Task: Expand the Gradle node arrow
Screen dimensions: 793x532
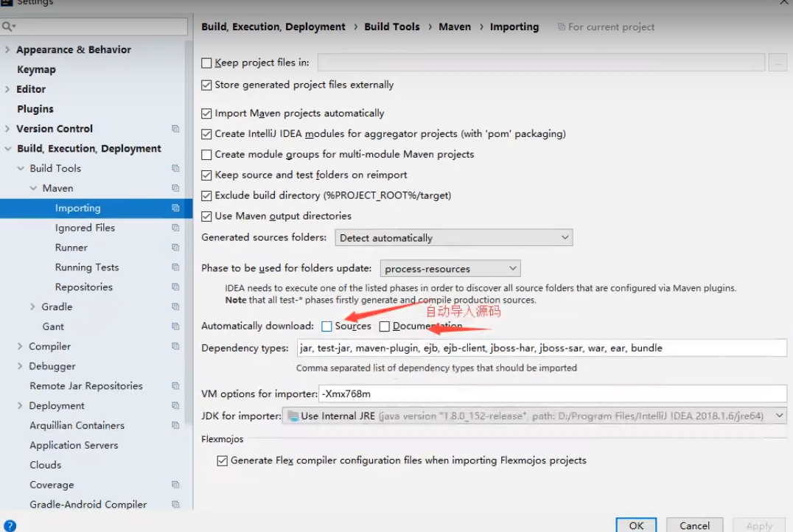Action: [32, 307]
